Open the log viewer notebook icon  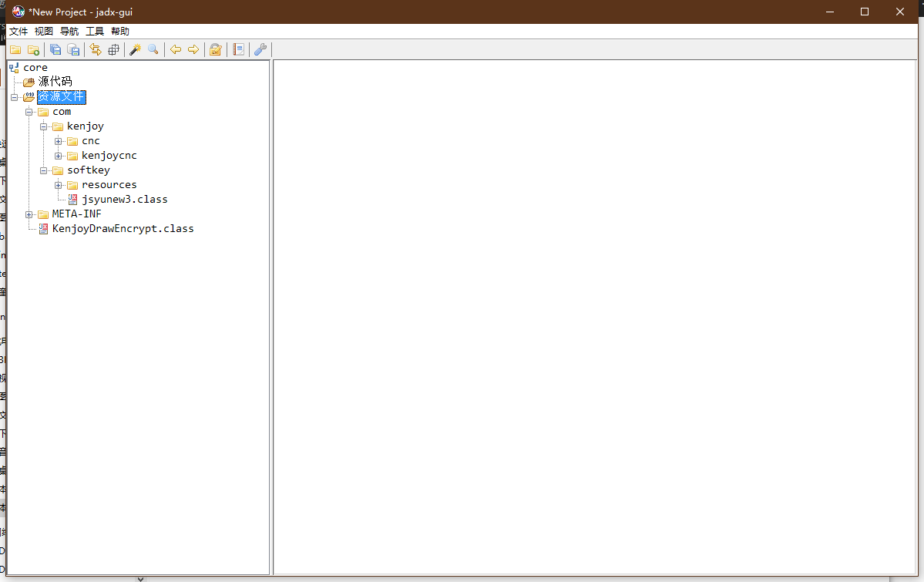[239, 50]
